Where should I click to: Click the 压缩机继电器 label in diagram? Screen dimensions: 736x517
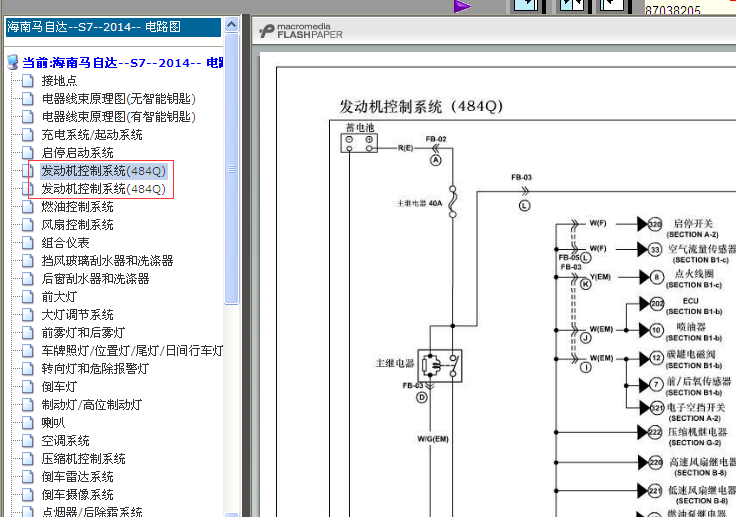click(x=698, y=432)
